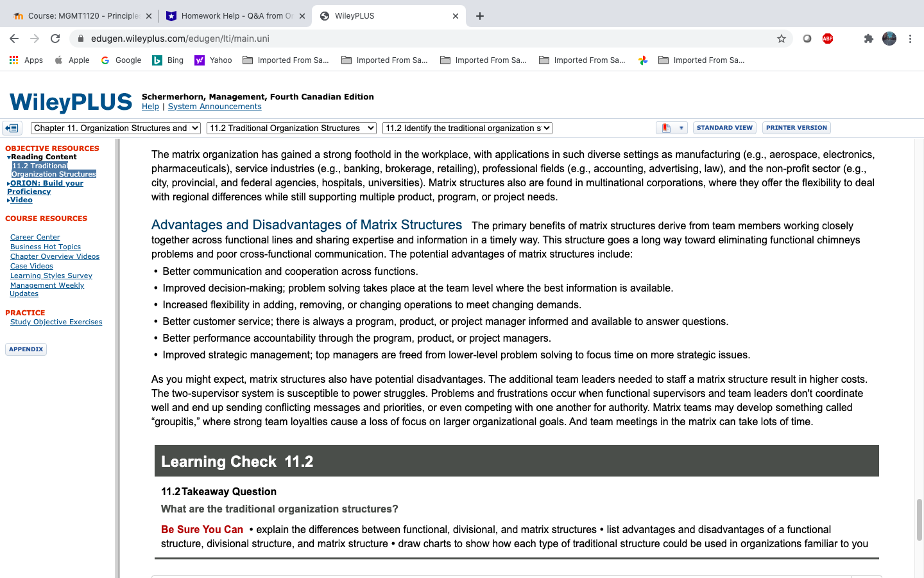Open the AdBlock Plus extension
The image size is (924, 578).
(828, 39)
